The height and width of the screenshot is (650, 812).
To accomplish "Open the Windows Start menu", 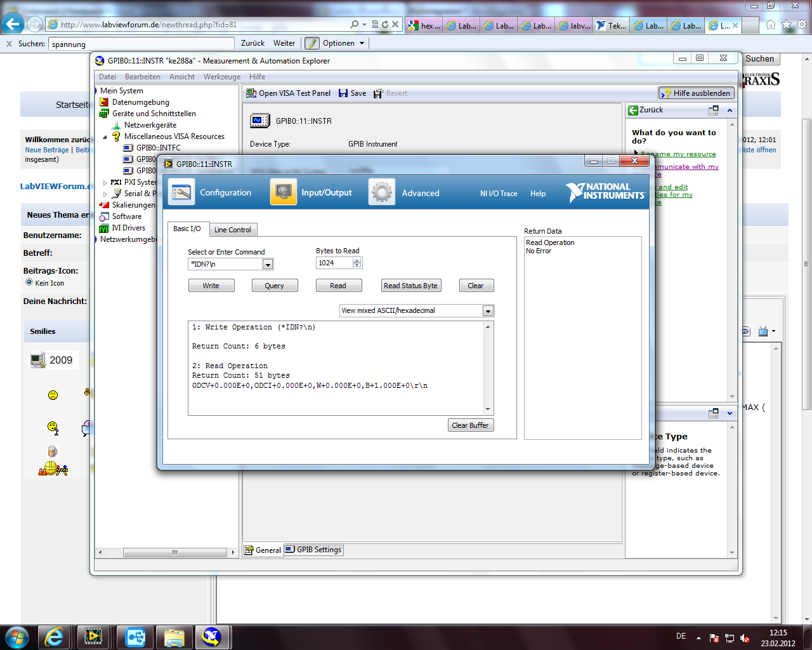I will coord(16,637).
